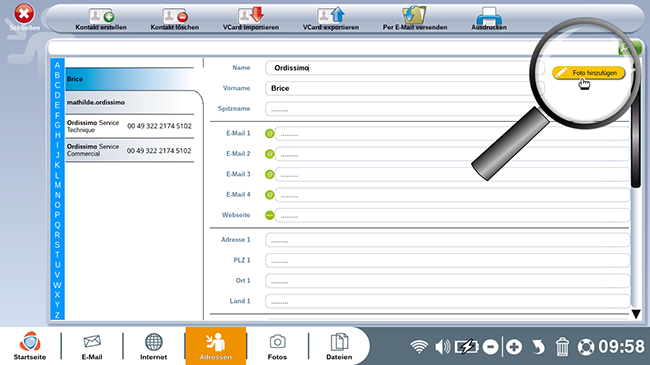Click the E-Mail 1 input field
The image size is (650, 365).
(452, 134)
